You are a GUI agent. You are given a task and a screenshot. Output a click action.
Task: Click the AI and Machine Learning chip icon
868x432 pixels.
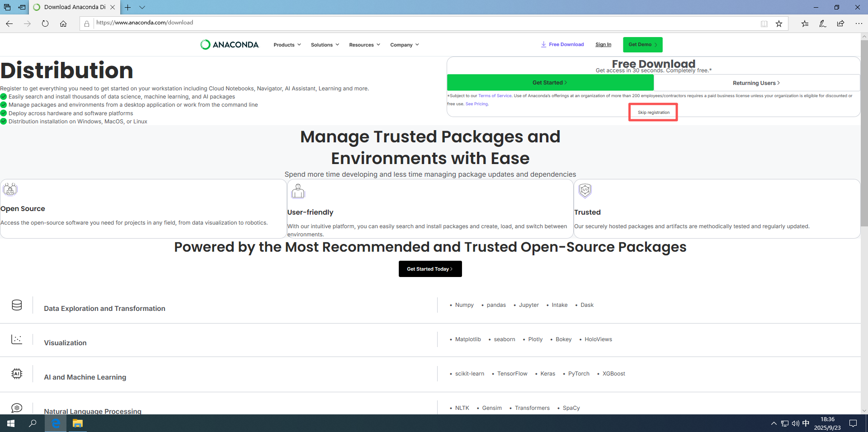click(x=17, y=374)
